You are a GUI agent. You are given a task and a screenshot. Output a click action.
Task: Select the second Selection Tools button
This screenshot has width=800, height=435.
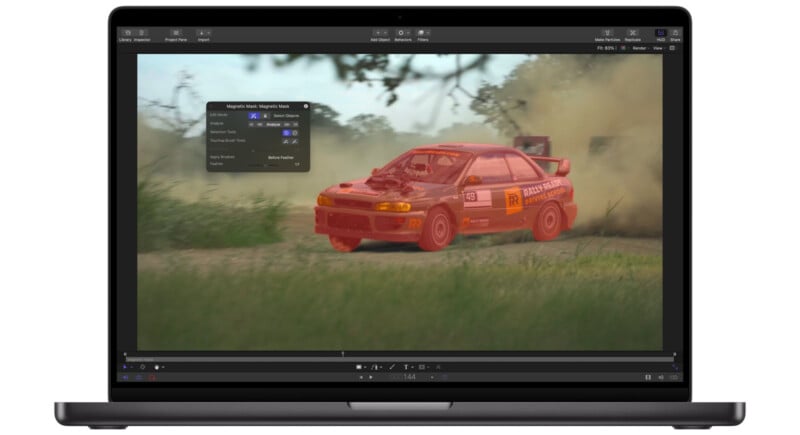295,133
